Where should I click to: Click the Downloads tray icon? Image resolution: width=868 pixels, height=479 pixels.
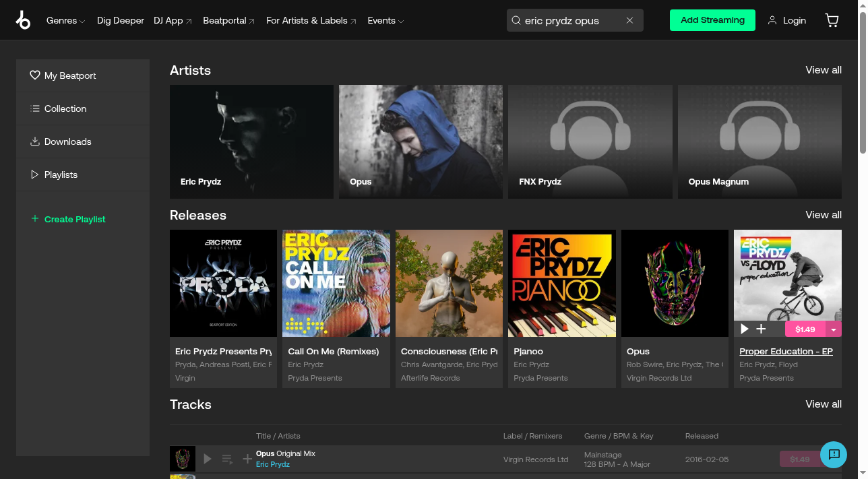[x=35, y=141]
